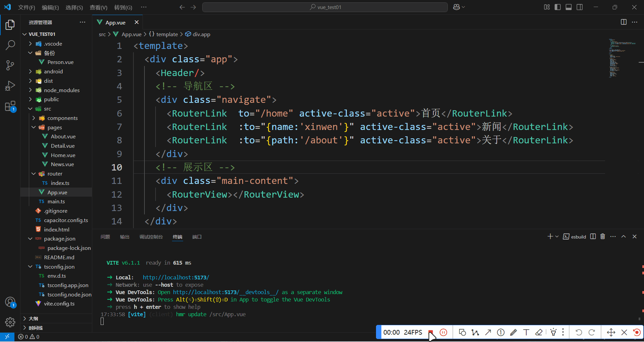Open the Source Control view
Viewport: 644px width, 342px height.
tap(10, 65)
